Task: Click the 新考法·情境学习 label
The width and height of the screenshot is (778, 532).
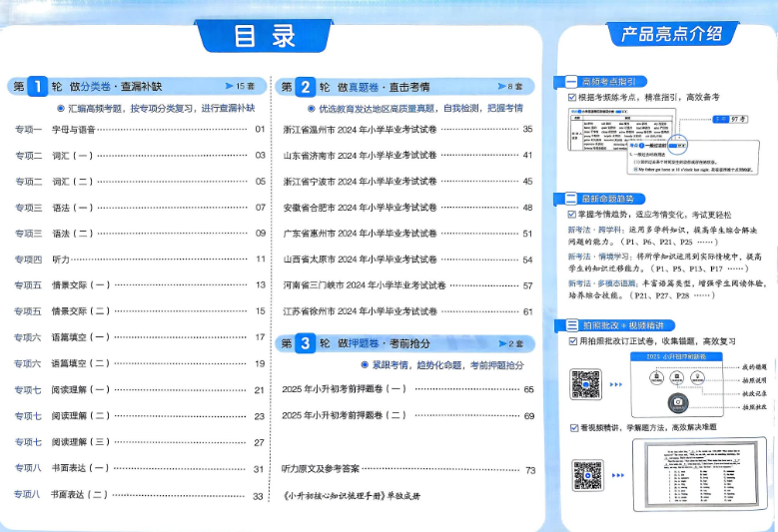Action: click(x=598, y=257)
